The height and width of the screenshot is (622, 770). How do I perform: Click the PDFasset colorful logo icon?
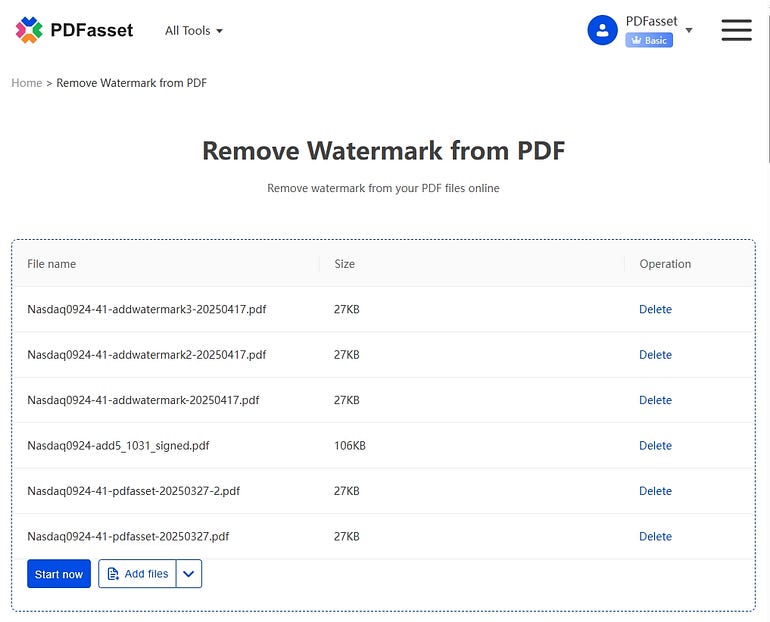point(29,30)
